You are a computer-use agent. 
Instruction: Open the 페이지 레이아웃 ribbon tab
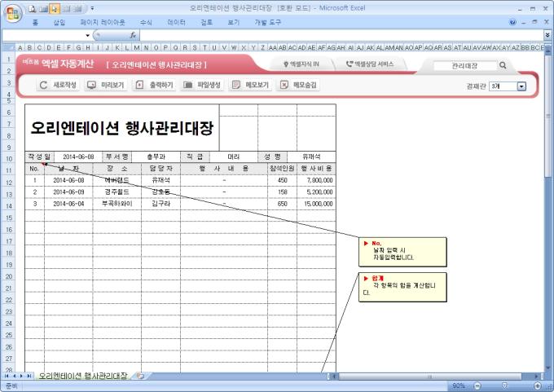(x=103, y=23)
